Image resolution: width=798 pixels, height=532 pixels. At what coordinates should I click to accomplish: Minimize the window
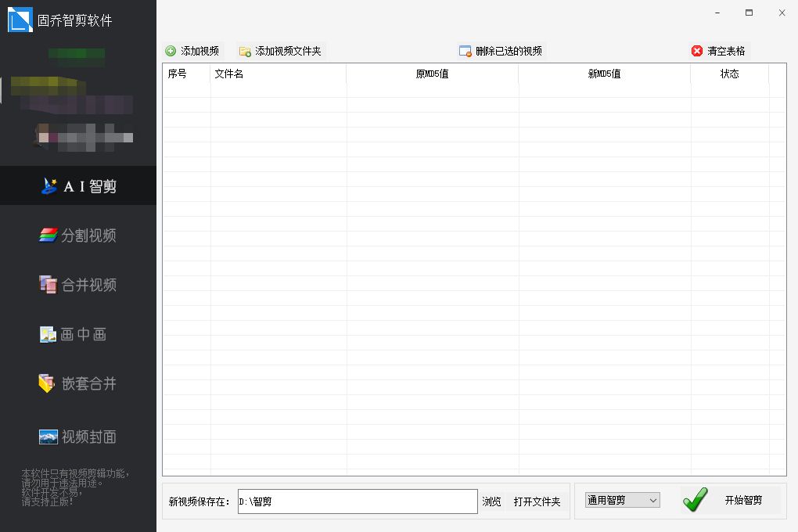coord(717,13)
